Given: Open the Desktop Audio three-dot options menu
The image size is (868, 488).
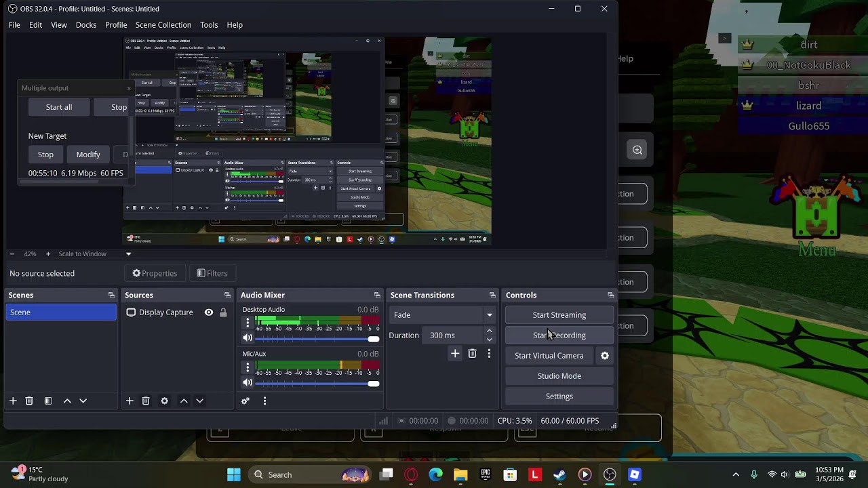Looking at the screenshot, I should point(248,323).
